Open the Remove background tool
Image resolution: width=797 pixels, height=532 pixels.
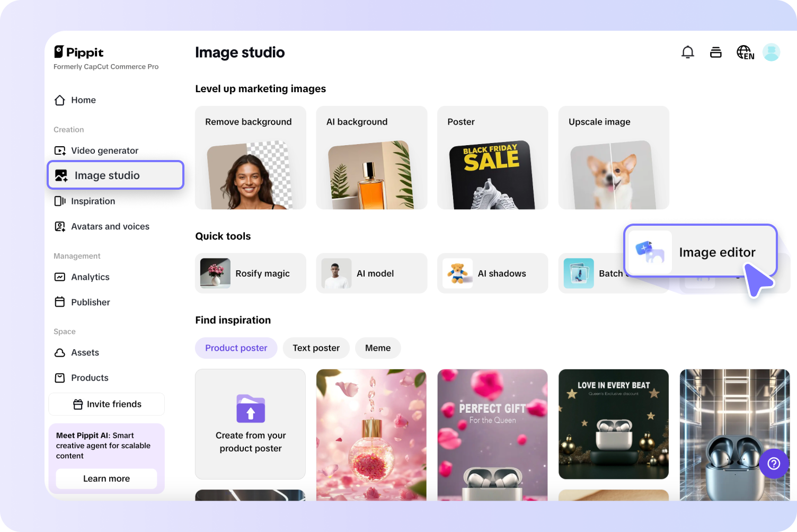tap(250, 157)
